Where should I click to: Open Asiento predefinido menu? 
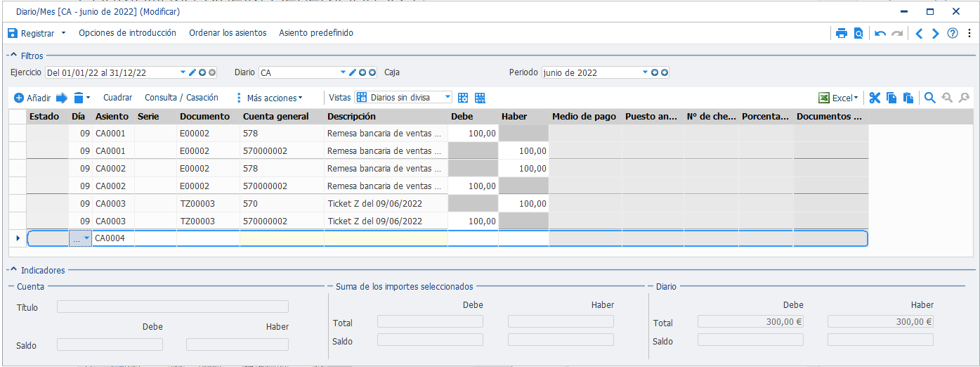click(316, 33)
